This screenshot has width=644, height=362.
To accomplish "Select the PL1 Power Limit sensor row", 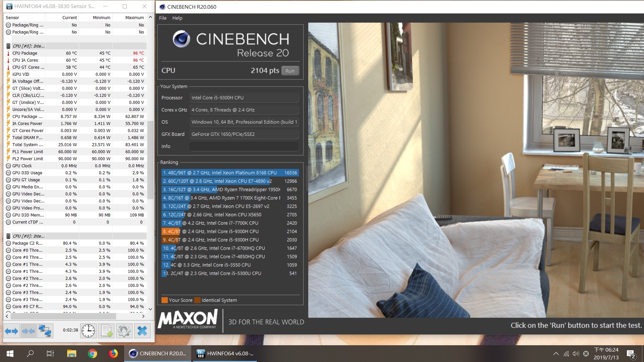I will click(x=75, y=152).
